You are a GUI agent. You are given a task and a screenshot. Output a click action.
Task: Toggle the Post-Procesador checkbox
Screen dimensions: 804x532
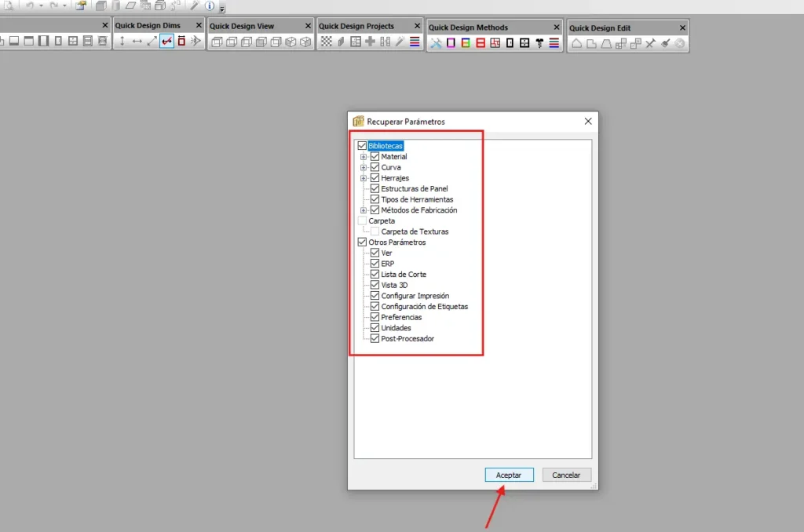click(x=375, y=339)
